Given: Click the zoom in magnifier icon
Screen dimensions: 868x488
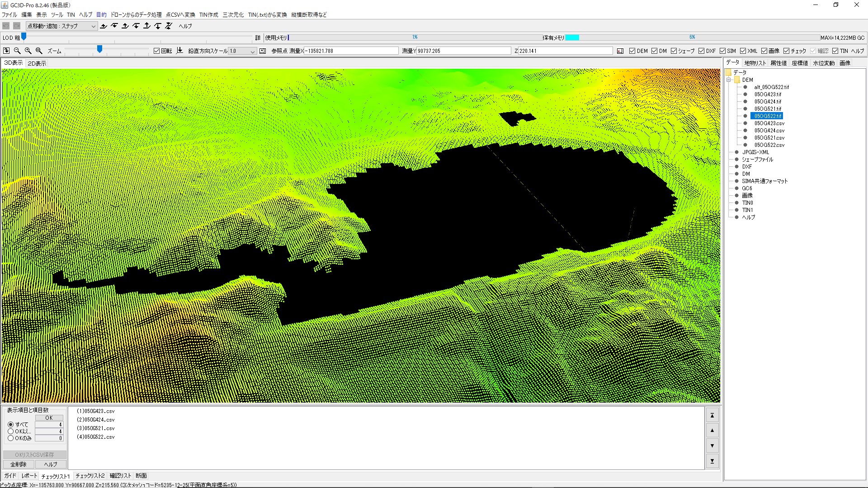Looking at the screenshot, I should coord(28,51).
